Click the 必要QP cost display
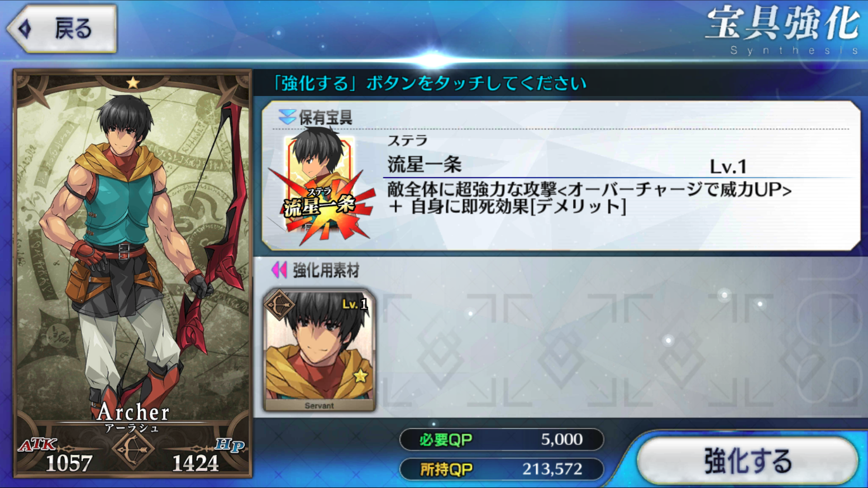The width and height of the screenshot is (868, 488). pyautogui.click(x=502, y=439)
